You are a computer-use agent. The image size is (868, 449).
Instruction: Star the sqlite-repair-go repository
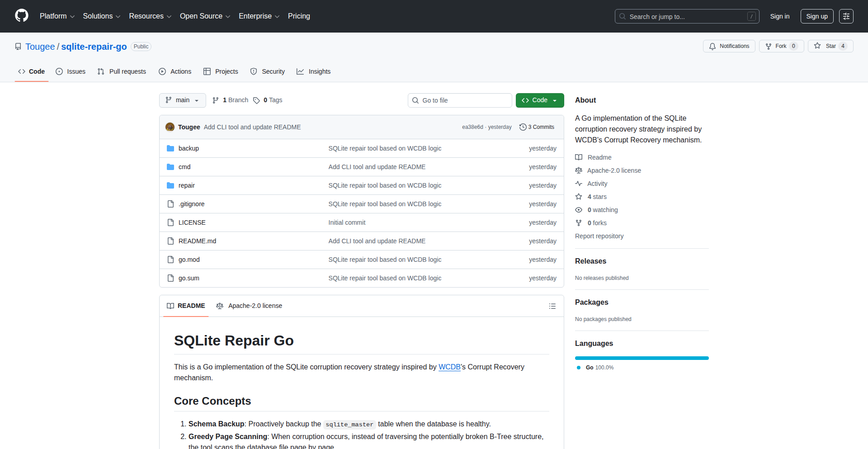(826, 46)
